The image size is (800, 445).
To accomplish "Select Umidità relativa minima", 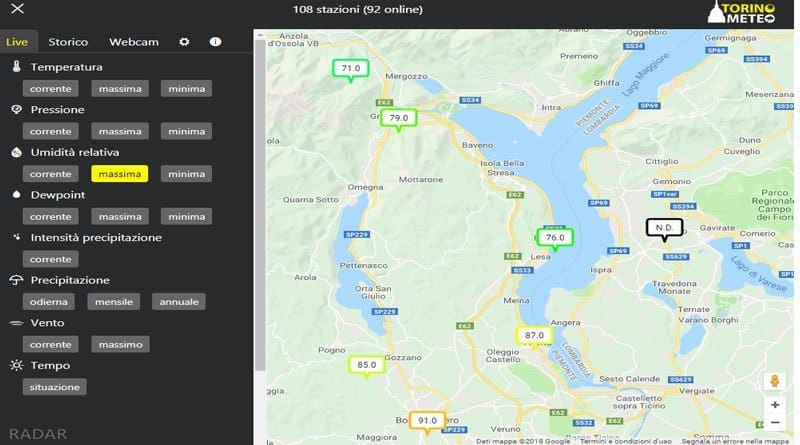I will (x=187, y=174).
